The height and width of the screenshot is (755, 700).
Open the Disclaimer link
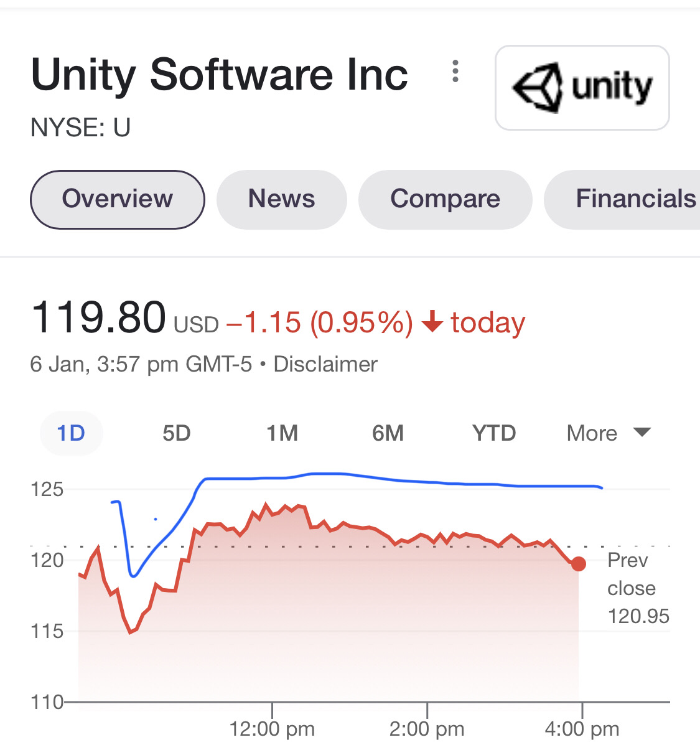(x=325, y=364)
